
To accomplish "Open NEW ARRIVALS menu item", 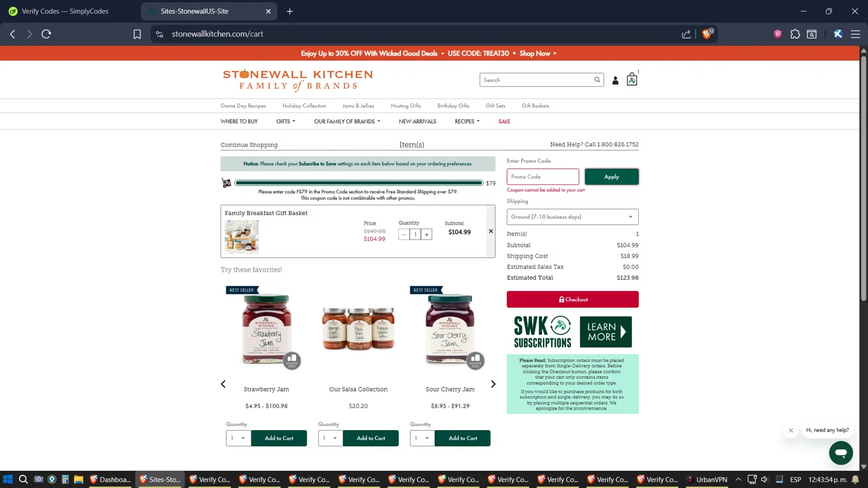I will [x=417, y=121].
